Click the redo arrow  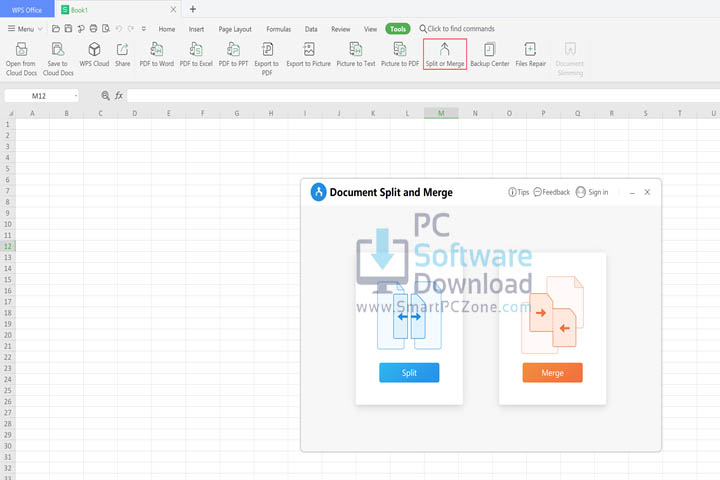pos(131,28)
